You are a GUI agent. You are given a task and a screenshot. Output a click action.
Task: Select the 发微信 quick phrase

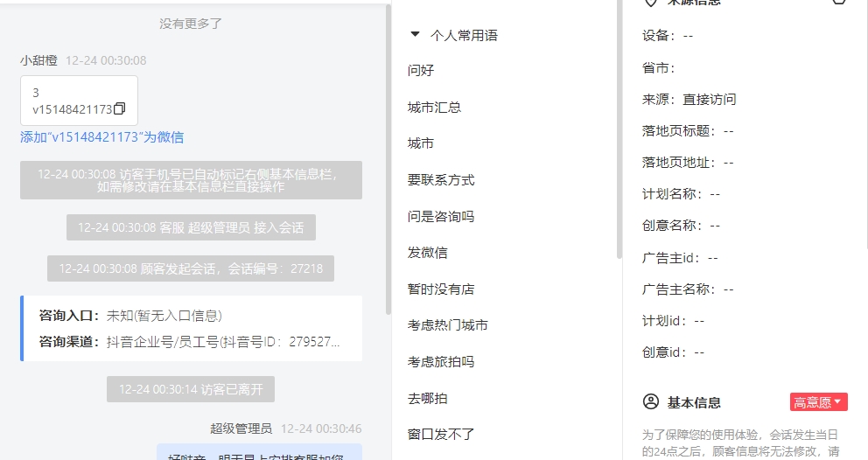click(x=427, y=253)
